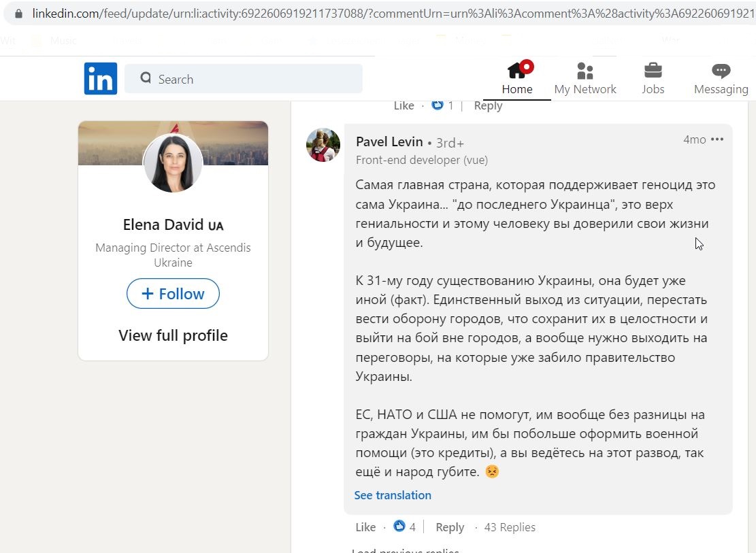Image resolution: width=756 pixels, height=553 pixels.
Task: Click Like on the upper comment
Action: tap(404, 105)
